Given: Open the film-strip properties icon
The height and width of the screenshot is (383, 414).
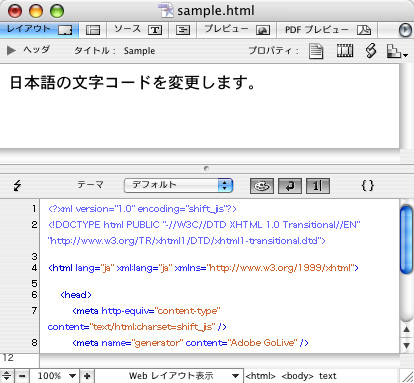Looking at the screenshot, I should tap(345, 51).
